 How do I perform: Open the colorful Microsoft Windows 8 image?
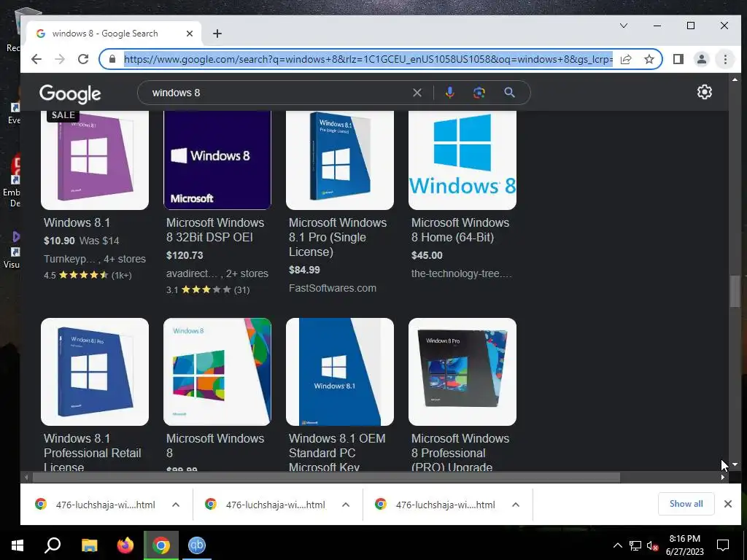217,372
